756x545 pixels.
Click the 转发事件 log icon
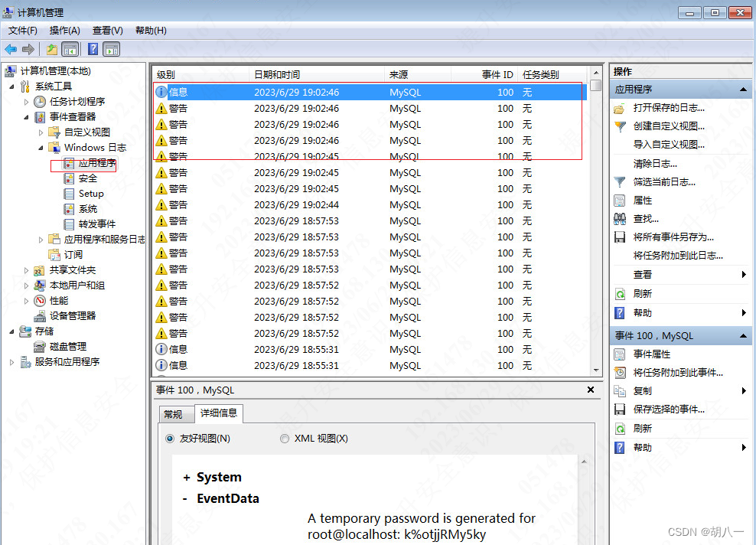(x=70, y=224)
